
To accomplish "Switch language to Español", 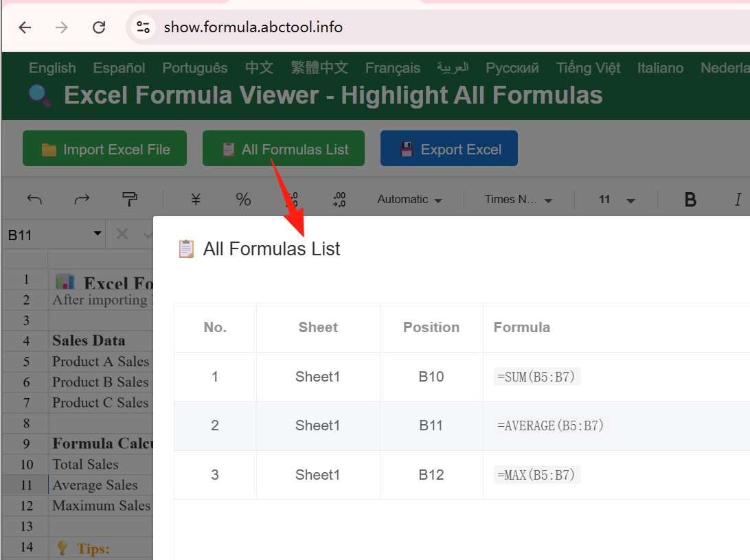I will coord(118,68).
